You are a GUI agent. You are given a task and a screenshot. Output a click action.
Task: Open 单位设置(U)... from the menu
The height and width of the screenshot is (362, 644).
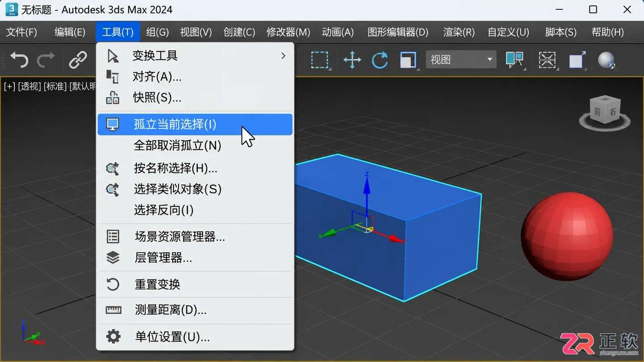pyautogui.click(x=195, y=337)
